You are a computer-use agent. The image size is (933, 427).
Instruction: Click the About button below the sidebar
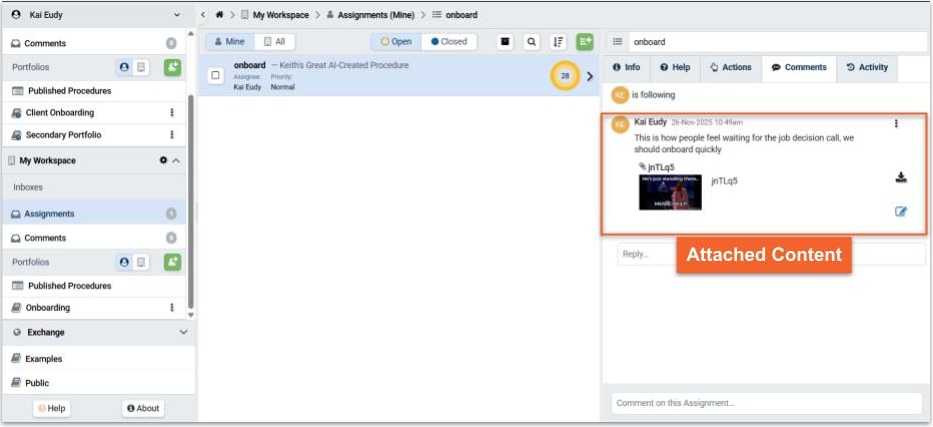[x=143, y=409]
